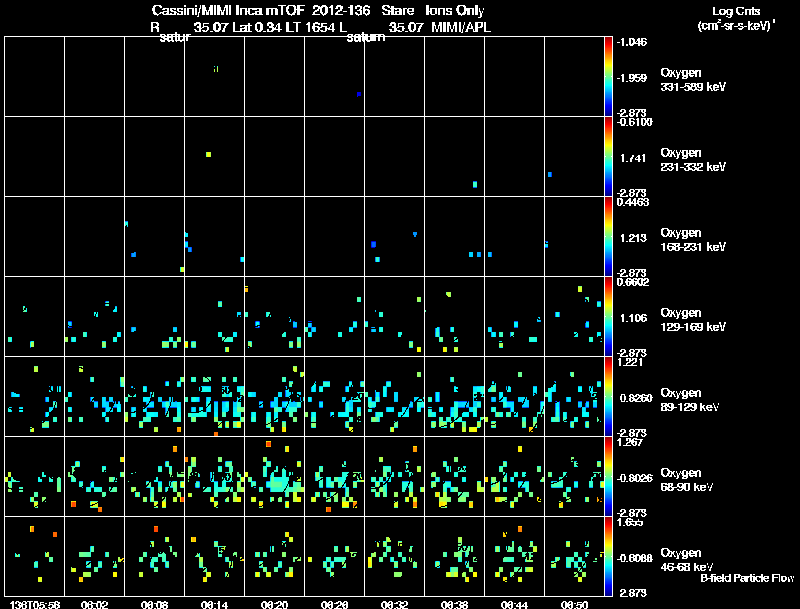Open the 06:20 panel in the Oxygen 68-90 keV row
The height and width of the screenshot is (609, 800).
pos(274,476)
